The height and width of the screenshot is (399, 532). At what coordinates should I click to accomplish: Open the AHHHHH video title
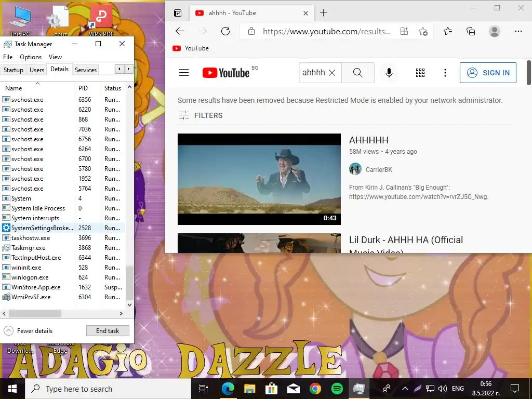click(368, 140)
